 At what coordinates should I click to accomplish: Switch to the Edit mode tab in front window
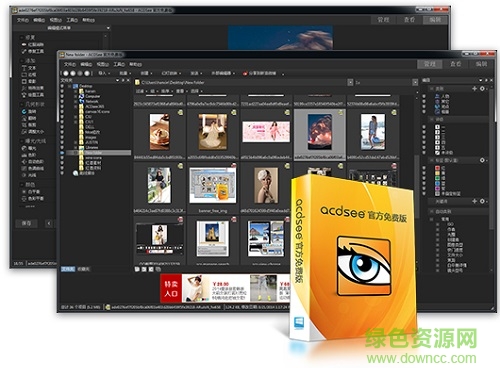point(481,64)
